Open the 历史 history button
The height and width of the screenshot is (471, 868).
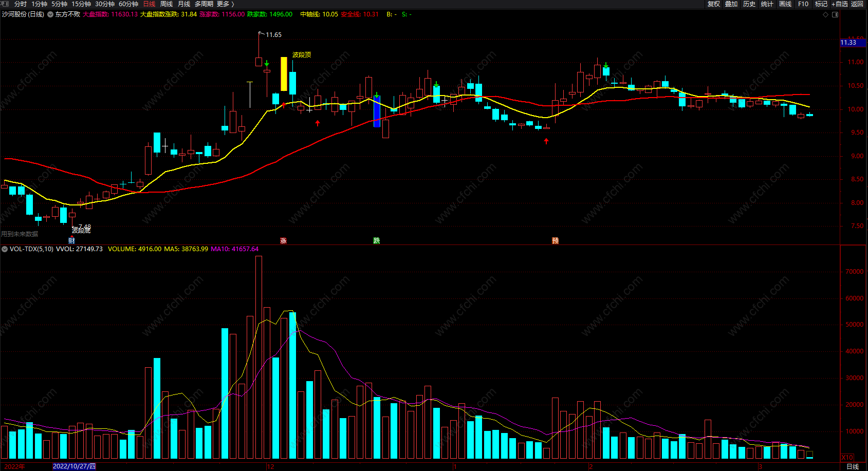coord(749,4)
